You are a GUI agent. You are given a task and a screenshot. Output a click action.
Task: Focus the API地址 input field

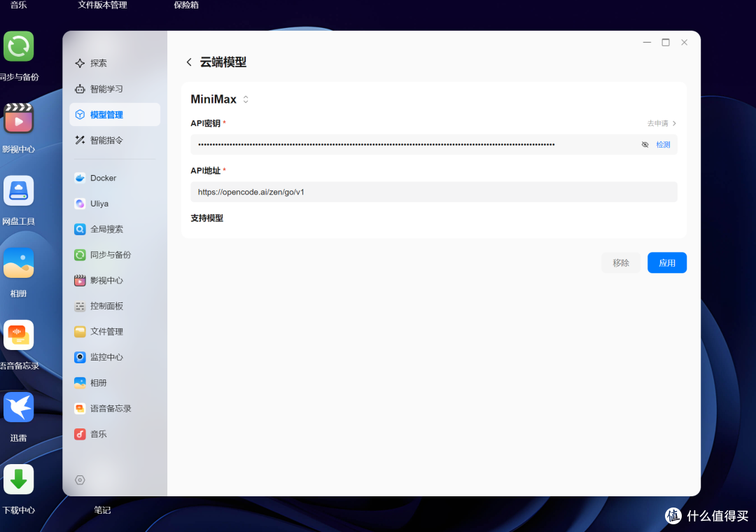point(434,192)
